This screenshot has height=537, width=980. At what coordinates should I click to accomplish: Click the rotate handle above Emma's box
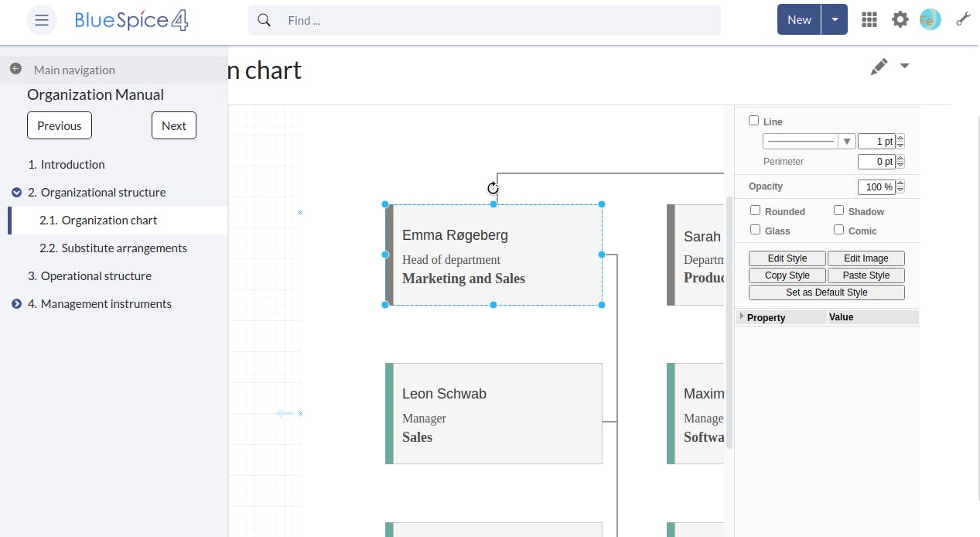tap(493, 188)
